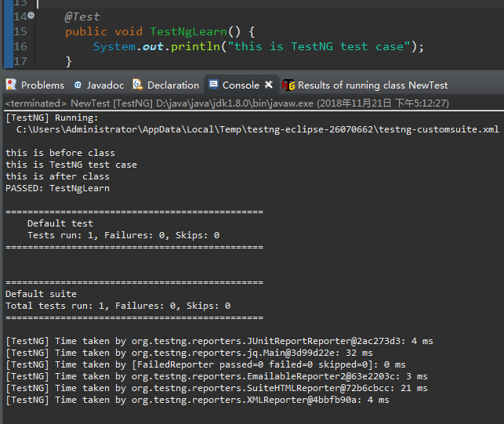Image resolution: width=504 pixels, height=424 pixels.
Task: Click the TestNgLearn method name in code
Action: click(x=188, y=31)
